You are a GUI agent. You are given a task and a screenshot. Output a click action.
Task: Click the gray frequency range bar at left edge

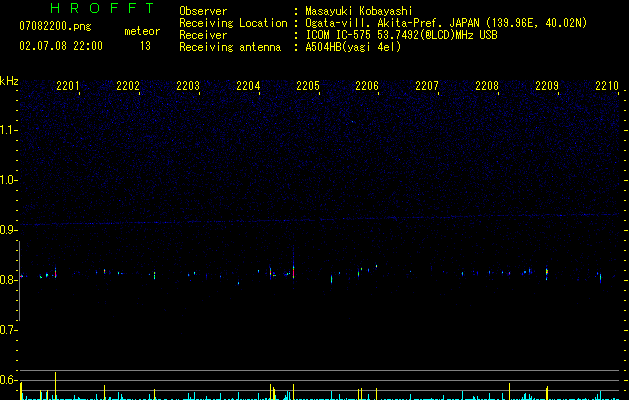20,281
